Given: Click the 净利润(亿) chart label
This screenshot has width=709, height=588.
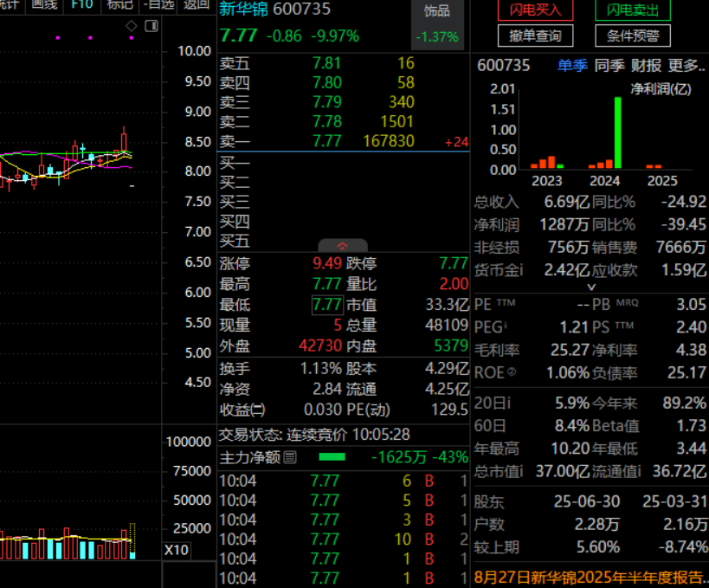Looking at the screenshot, I should coord(661,89).
